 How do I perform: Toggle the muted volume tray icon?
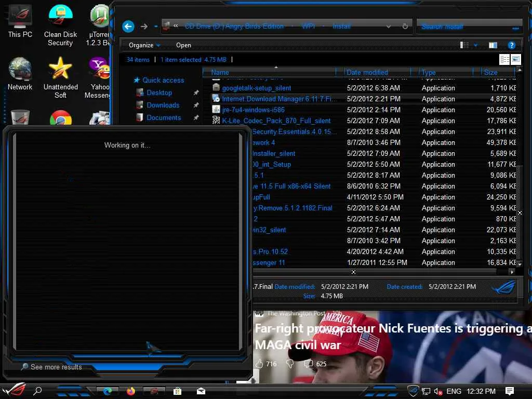tap(438, 391)
